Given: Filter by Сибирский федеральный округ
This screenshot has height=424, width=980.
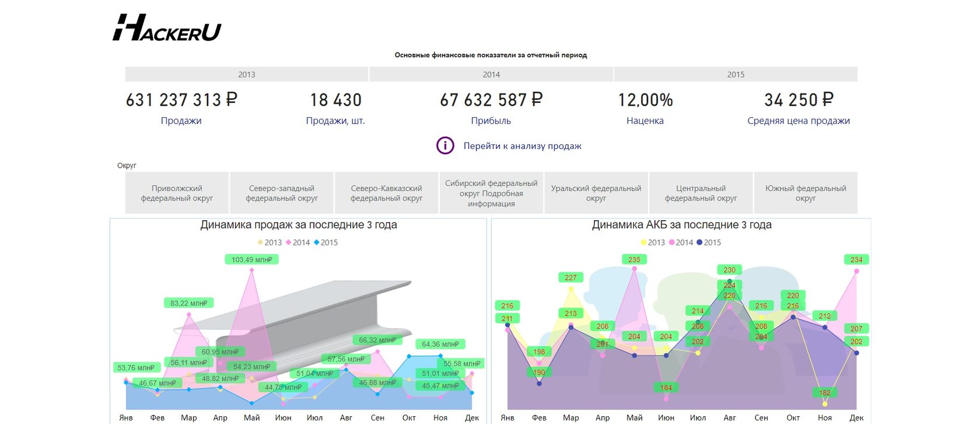Looking at the screenshot, I should [x=491, y=193].
